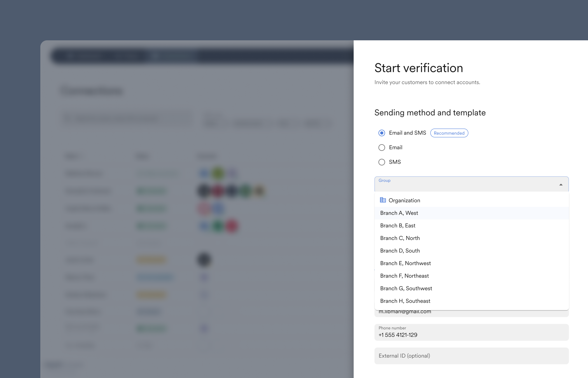Viewport: 588px width, 378px height.
Task: Select the Email sending method
Action: tap(382, 147)
